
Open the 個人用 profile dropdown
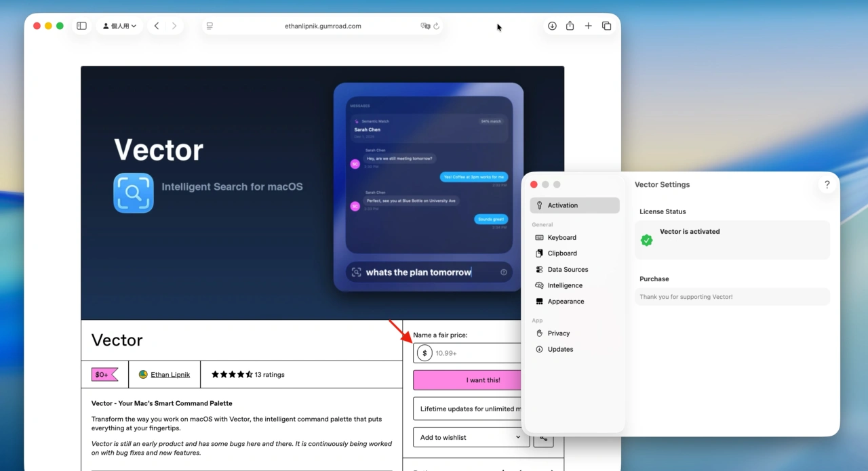(119, 26)
